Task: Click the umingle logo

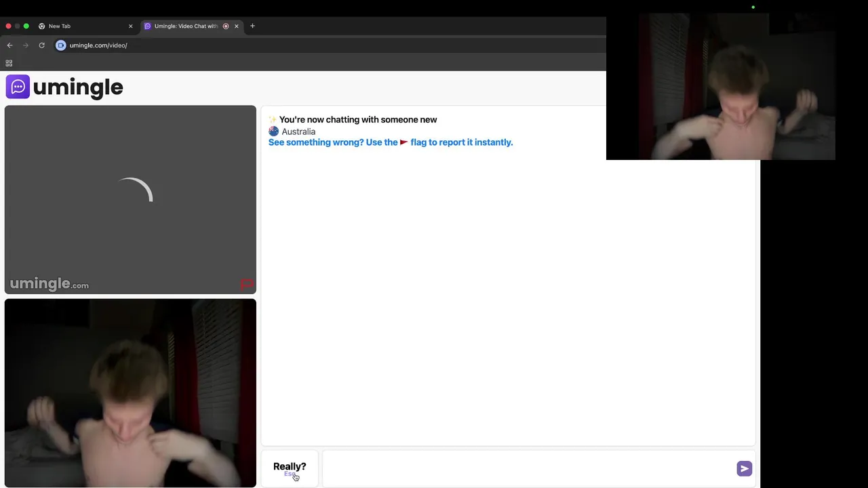Action: (x=64, y=87)
